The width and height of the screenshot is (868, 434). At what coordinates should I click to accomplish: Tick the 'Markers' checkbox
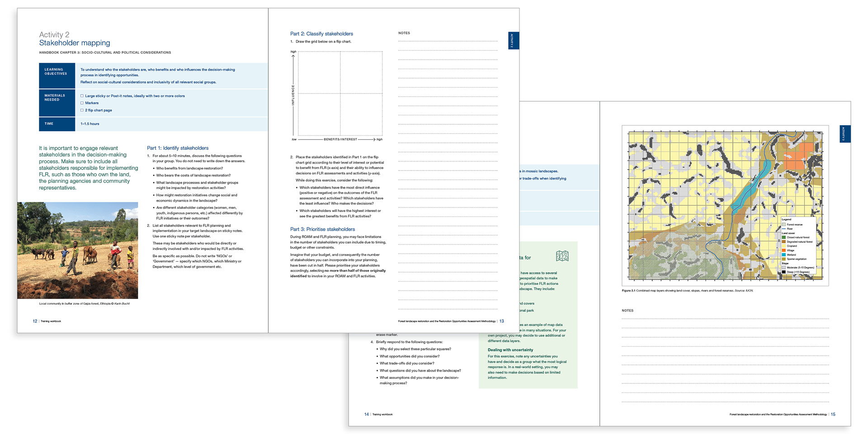pyautogui.click(x=82, y=103)
